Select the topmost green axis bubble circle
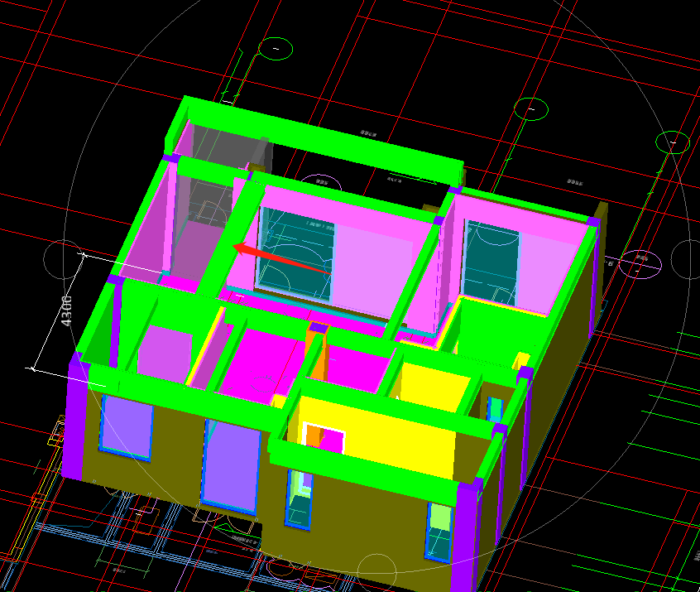Screen dimensions: 700x592 [276, 49]
